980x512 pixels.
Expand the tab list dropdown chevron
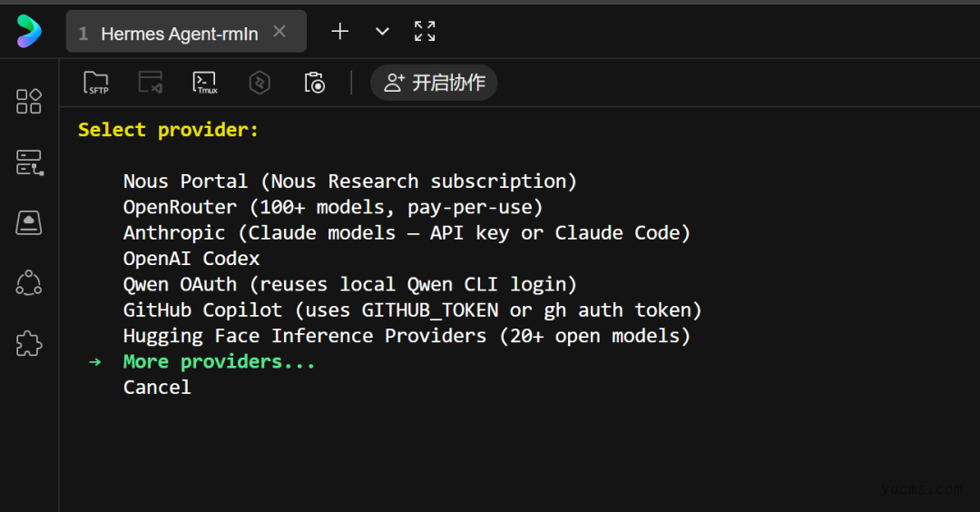[382, 32]
